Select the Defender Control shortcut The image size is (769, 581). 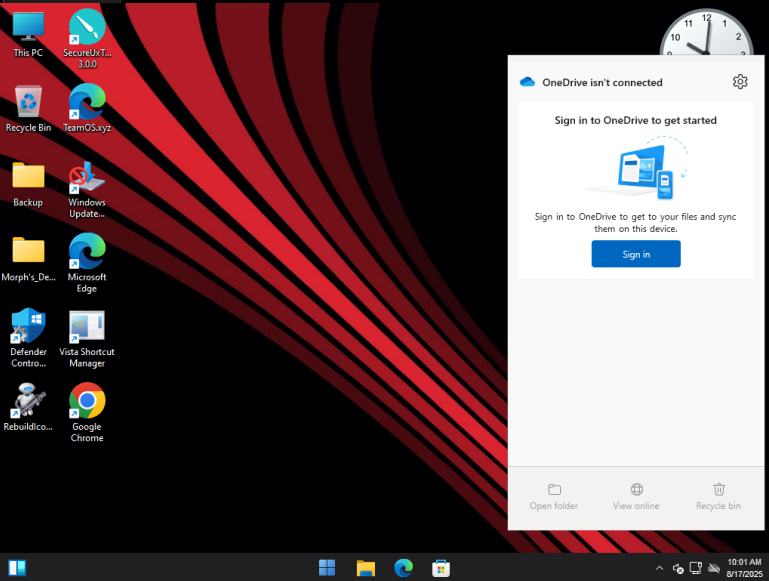click(x=28, y=338)
